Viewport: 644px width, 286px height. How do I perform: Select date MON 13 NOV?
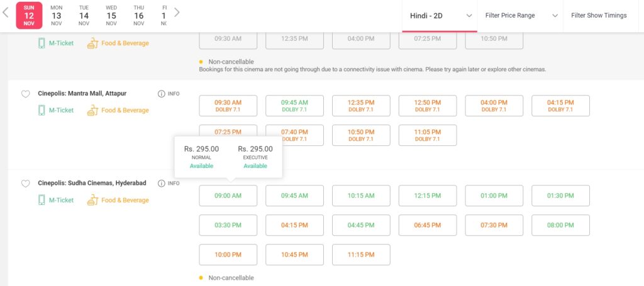pos(56,15)
